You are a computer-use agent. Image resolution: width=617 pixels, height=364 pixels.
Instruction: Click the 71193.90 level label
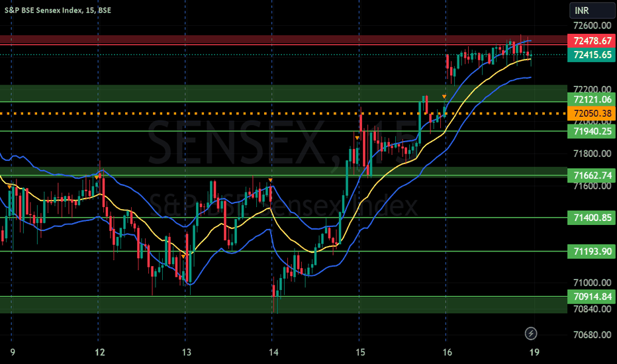591,251
